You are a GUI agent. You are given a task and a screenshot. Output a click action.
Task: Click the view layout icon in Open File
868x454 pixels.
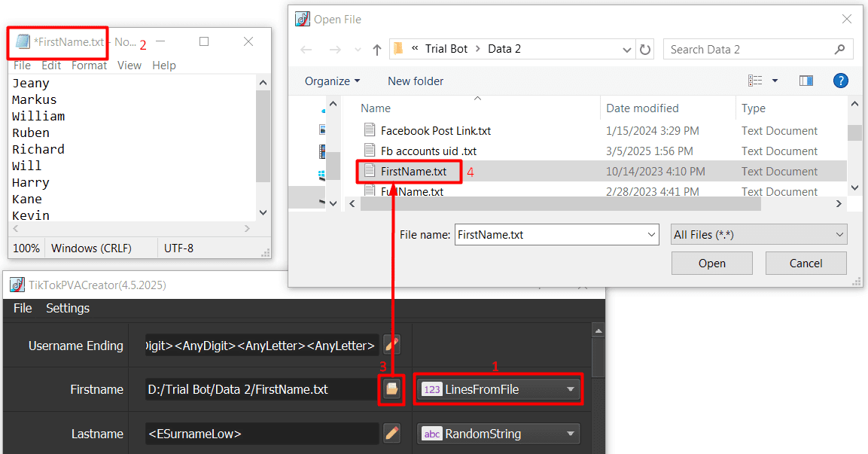[755, 81]
